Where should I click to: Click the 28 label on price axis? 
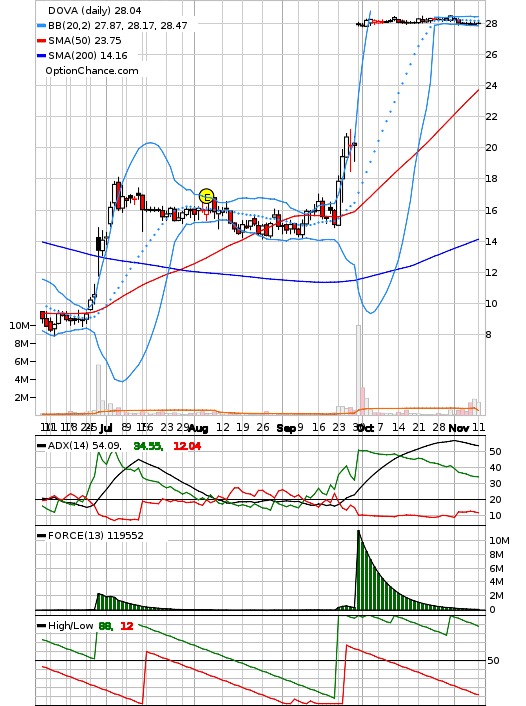coord(491,23)
